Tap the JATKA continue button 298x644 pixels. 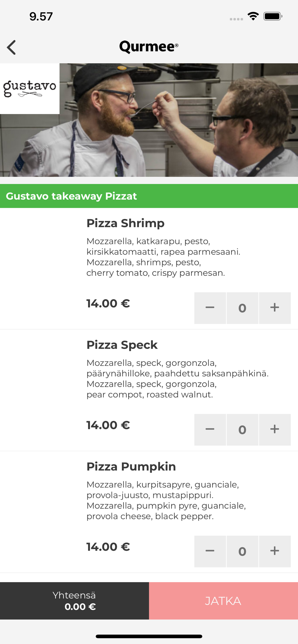223,601
